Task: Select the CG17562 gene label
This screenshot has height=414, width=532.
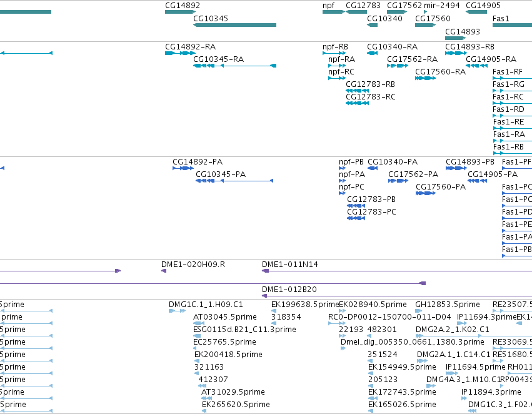Action: pos(404,6)
